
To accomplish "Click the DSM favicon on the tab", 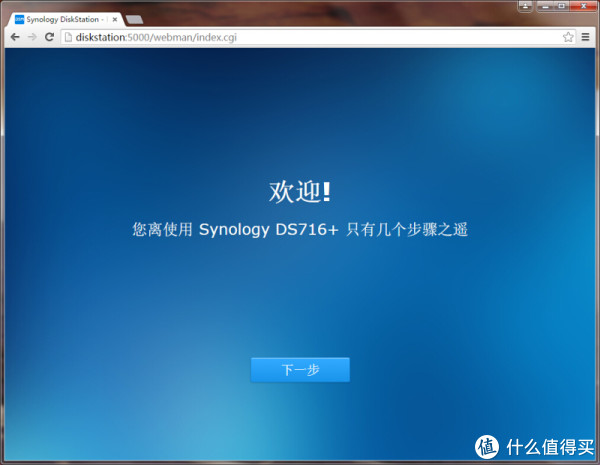I will pyautogui.click(x=18, y=19).
